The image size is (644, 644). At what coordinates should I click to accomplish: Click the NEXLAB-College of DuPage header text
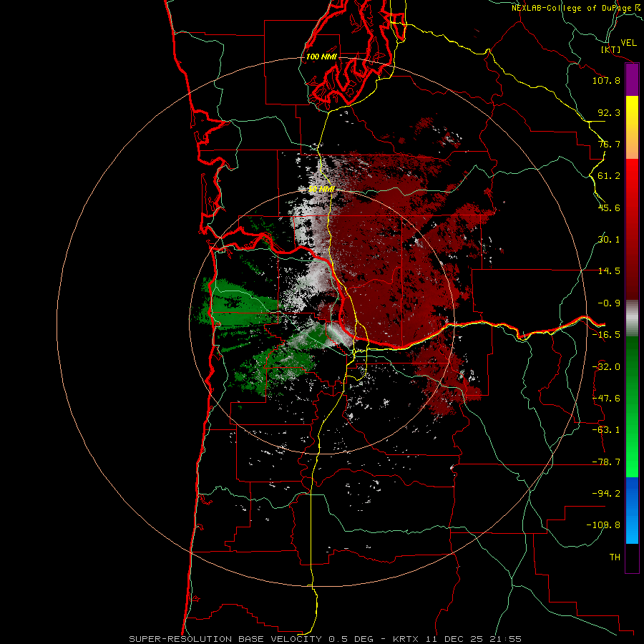[x=577, y=8]
